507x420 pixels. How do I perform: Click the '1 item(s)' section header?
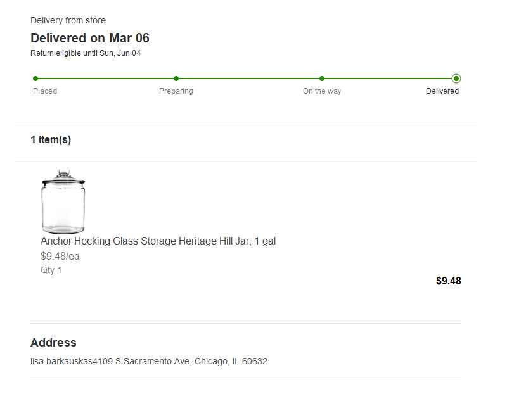pos(51,140)
